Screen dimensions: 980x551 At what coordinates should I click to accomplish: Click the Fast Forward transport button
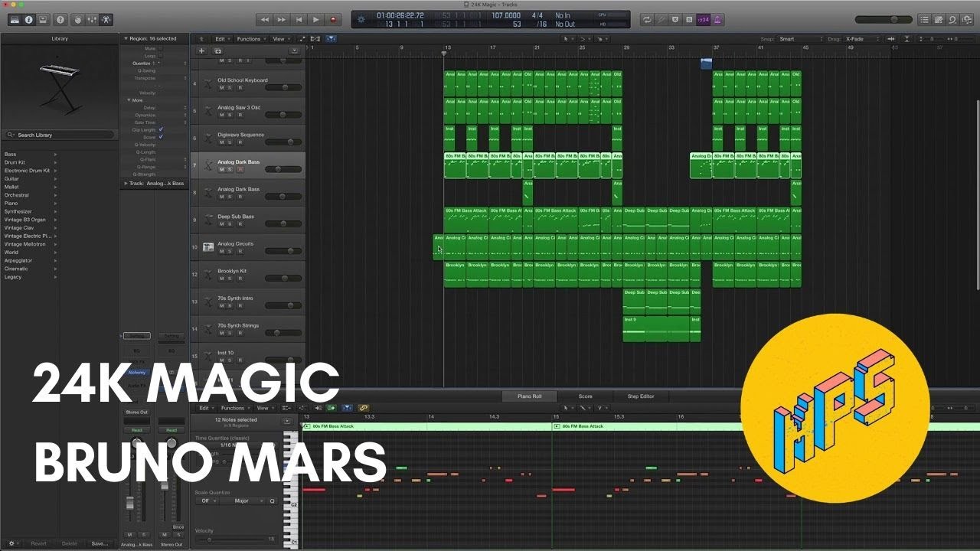282,19
